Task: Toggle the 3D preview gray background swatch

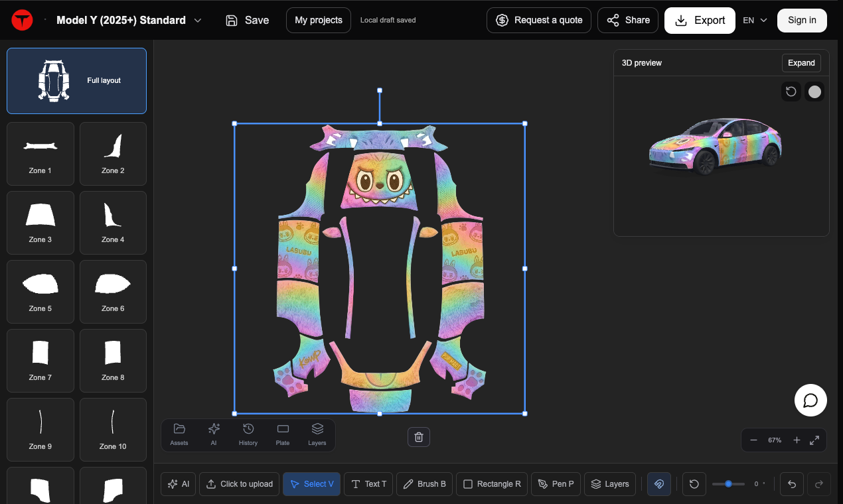Action: click(x=814, y=92)
